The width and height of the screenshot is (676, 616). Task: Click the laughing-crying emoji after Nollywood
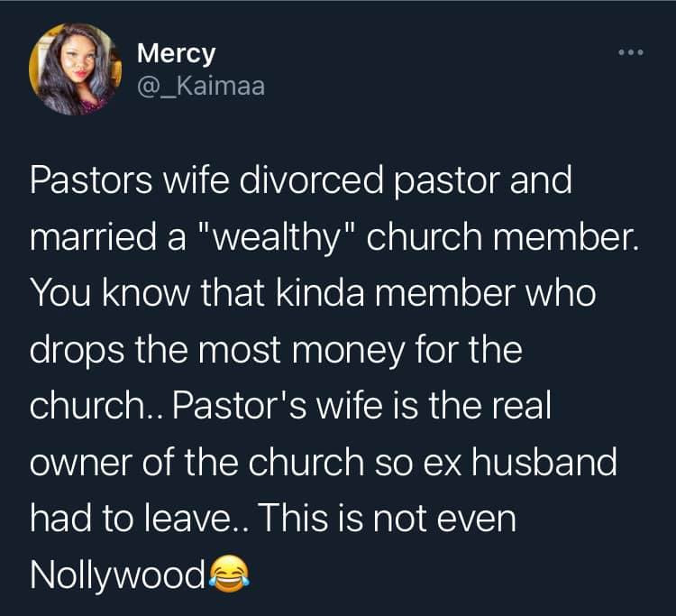pyautogui.click(x=229, y=575)
